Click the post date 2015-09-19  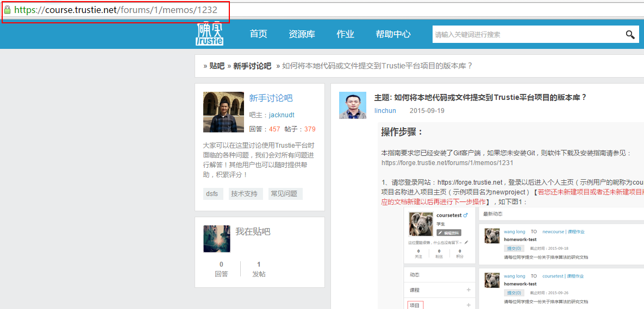[x=427, y=111]
